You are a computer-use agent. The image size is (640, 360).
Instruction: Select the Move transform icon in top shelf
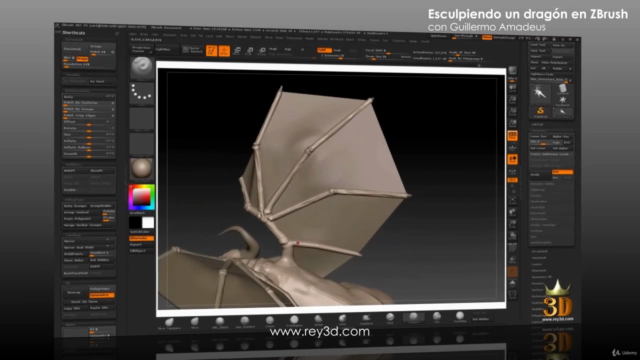pyautogui.click(x=237, y=51)
